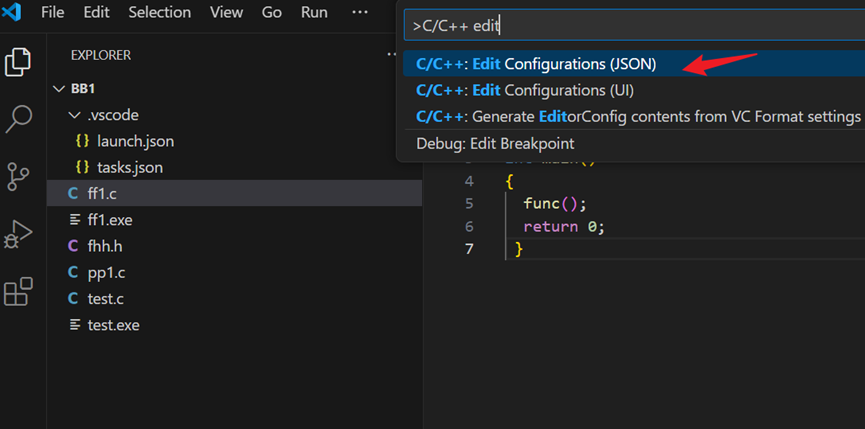Click the func(); code line

554,204
